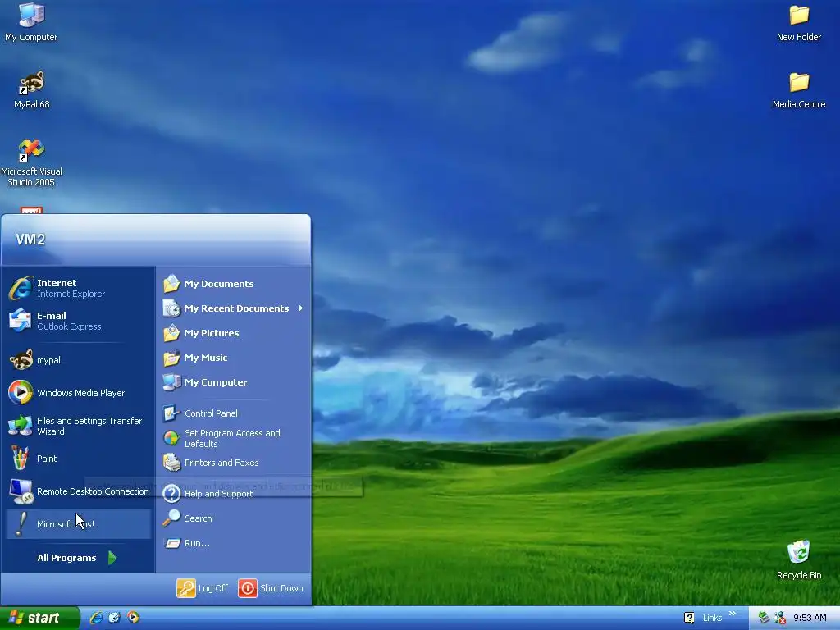The height and width of the screenshot is (630, 840).
Task: Click the Shut Down button
Action: (271, 588)
